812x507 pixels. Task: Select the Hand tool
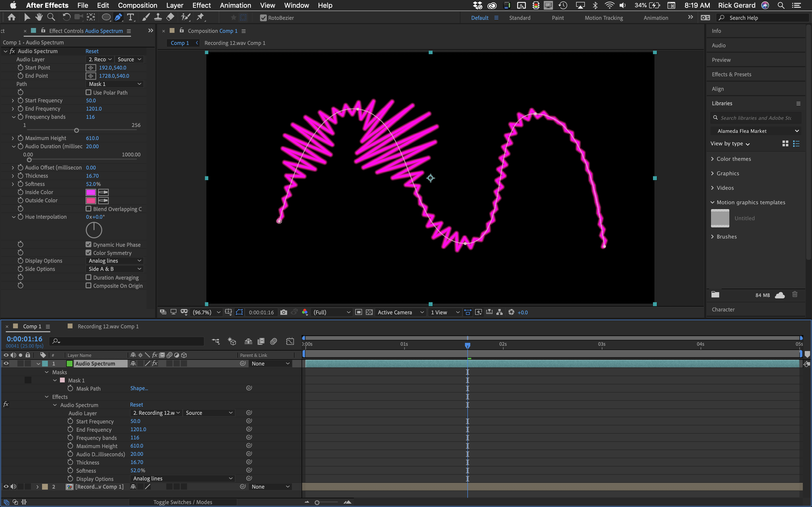point(39,17)
